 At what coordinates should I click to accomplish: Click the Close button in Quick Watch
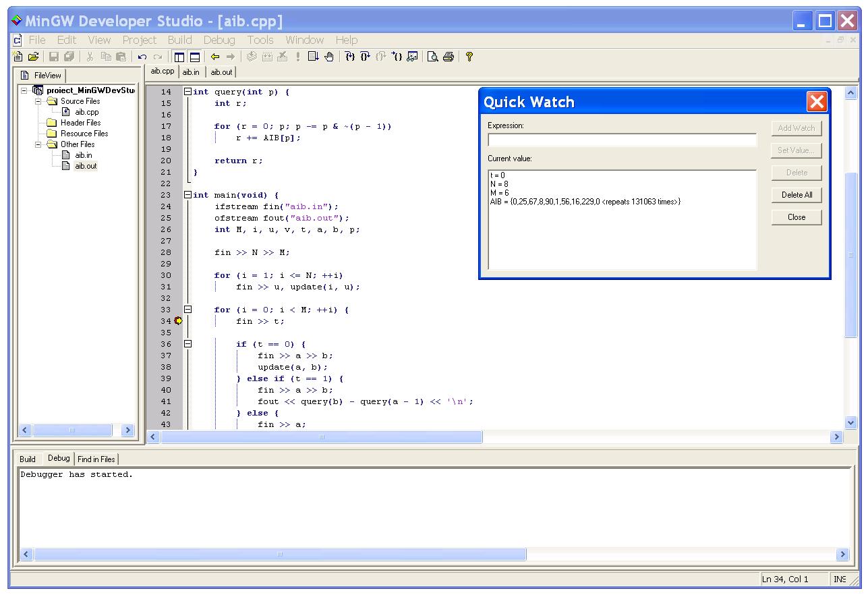click(797, 217)
